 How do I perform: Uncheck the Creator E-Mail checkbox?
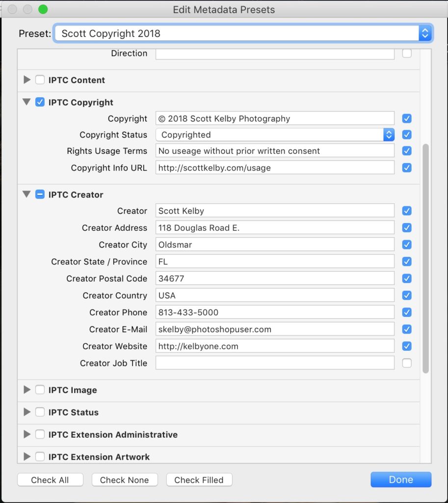click(407, 329)
